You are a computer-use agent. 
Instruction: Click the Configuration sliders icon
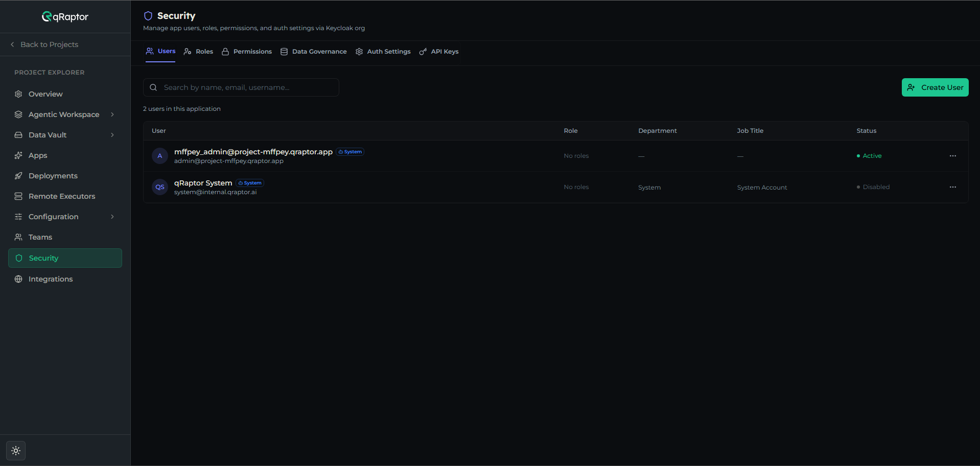point(18,217)
